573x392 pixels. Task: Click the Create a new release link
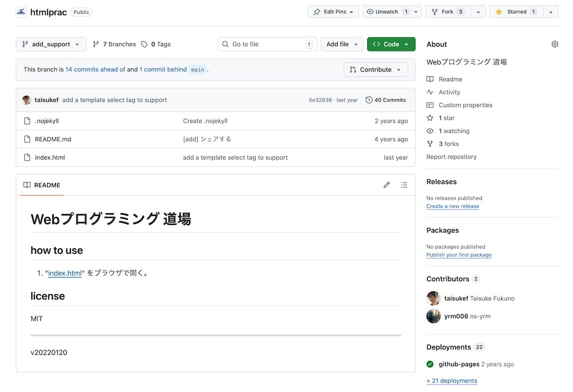[x=452, y=207]
